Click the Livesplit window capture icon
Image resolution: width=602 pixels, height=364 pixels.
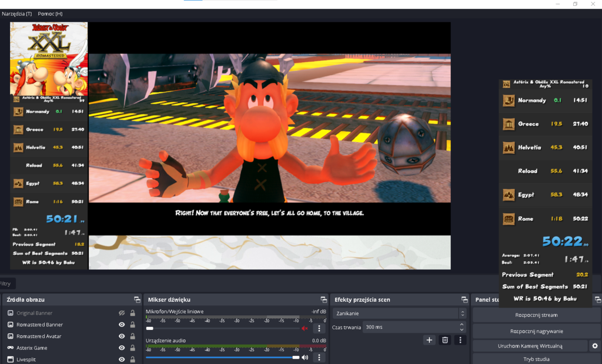(x=11, y=359)
